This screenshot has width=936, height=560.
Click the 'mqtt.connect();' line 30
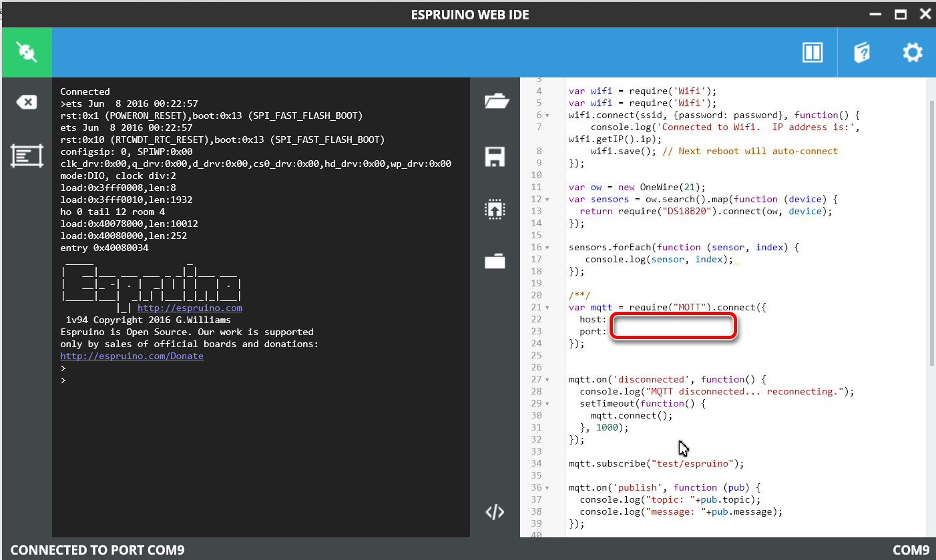click(x=632, y=416)
